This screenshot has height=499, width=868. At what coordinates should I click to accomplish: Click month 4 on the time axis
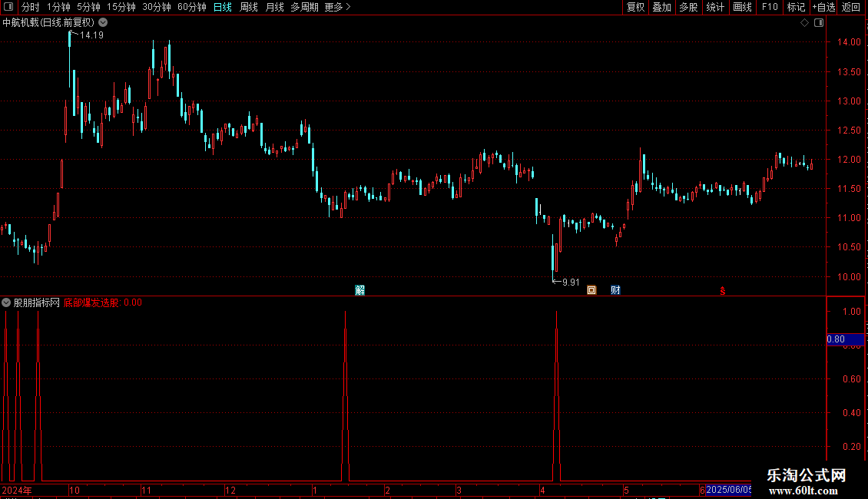[x=542, y=490]
